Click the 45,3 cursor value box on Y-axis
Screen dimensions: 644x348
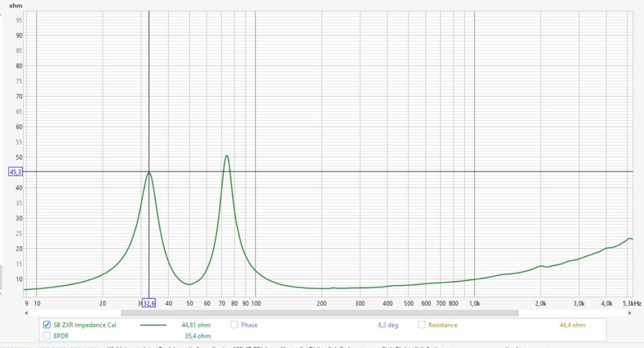15,172
